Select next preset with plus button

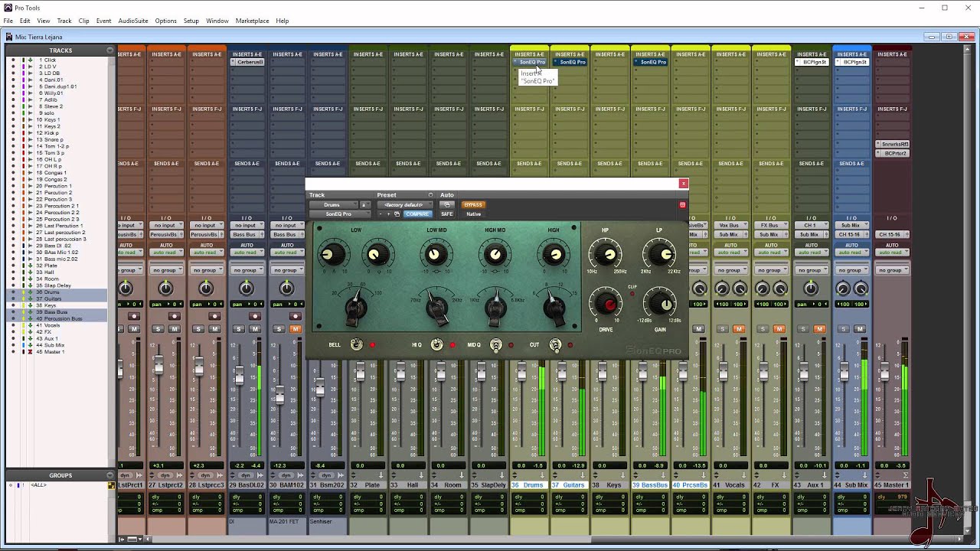tap(388, 214)
